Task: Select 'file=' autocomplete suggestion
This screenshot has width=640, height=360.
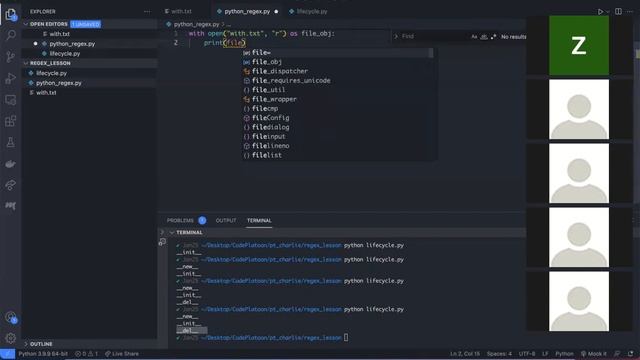Action: (x=338, y=53)
